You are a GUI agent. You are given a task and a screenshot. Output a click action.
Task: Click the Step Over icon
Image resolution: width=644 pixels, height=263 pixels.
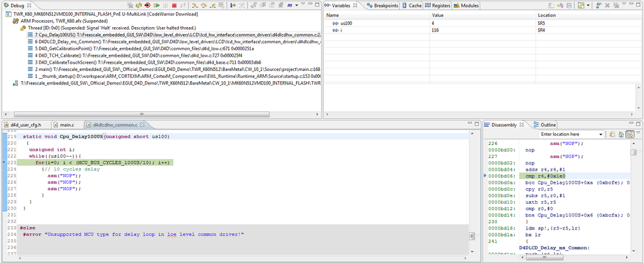point(204,5)
